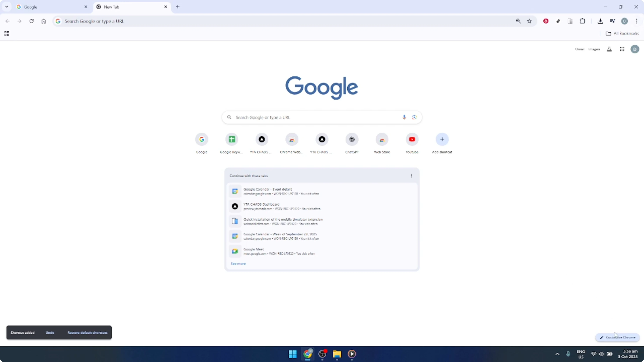Open the media controls toolbar icon
The width and height of the screenshot is (644, 362).
click(x=612, y=21)
